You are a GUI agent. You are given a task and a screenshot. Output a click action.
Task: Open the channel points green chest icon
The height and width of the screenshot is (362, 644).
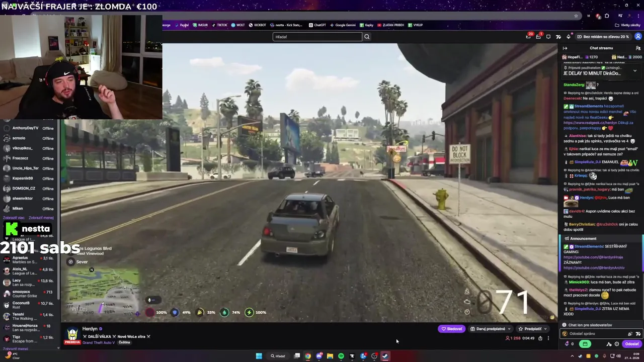pyautogui.click(x=585, y=344)
